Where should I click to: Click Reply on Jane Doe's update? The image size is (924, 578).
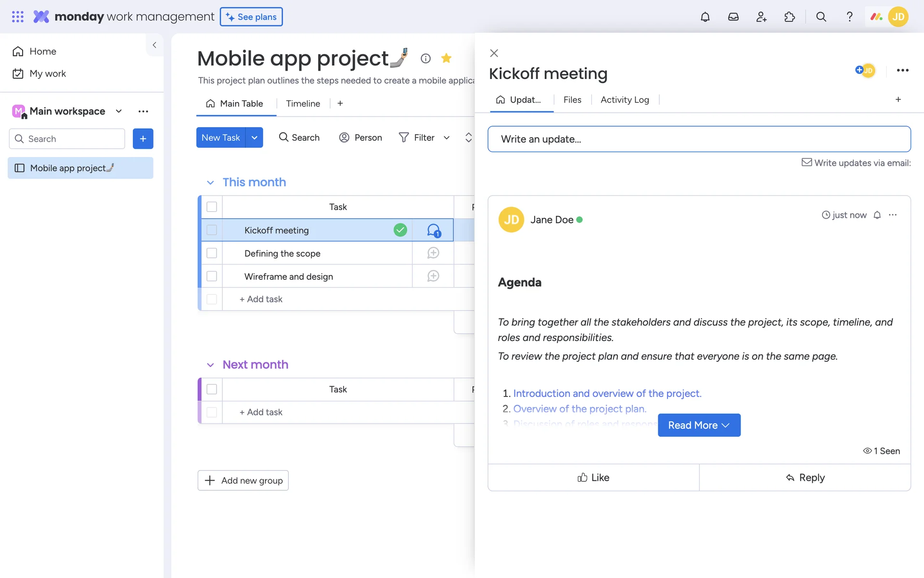[805, 477]
